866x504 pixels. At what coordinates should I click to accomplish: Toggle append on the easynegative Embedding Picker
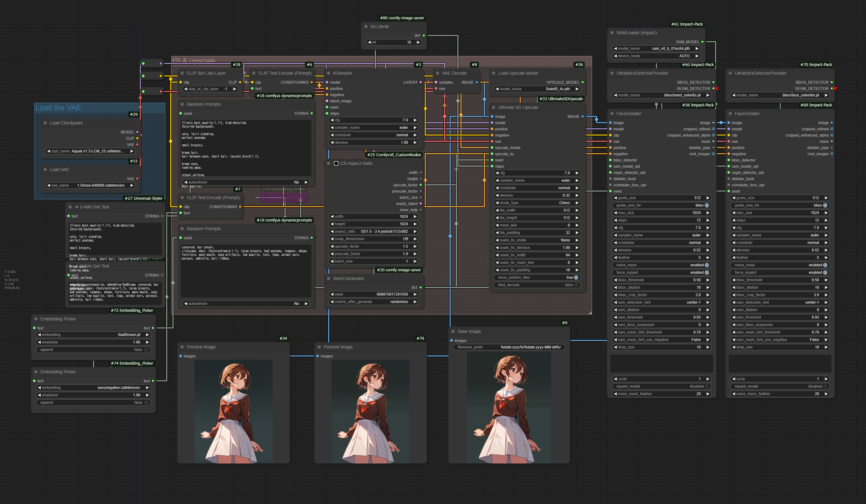point(93,403)
